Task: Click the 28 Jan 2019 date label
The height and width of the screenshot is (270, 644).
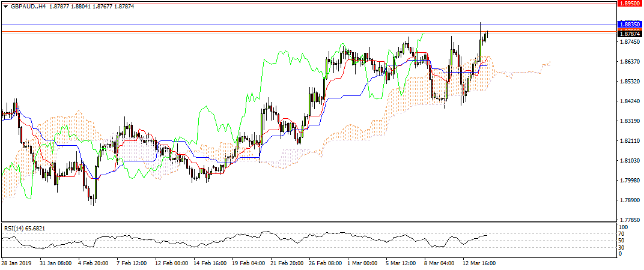Action: point(16,263)
